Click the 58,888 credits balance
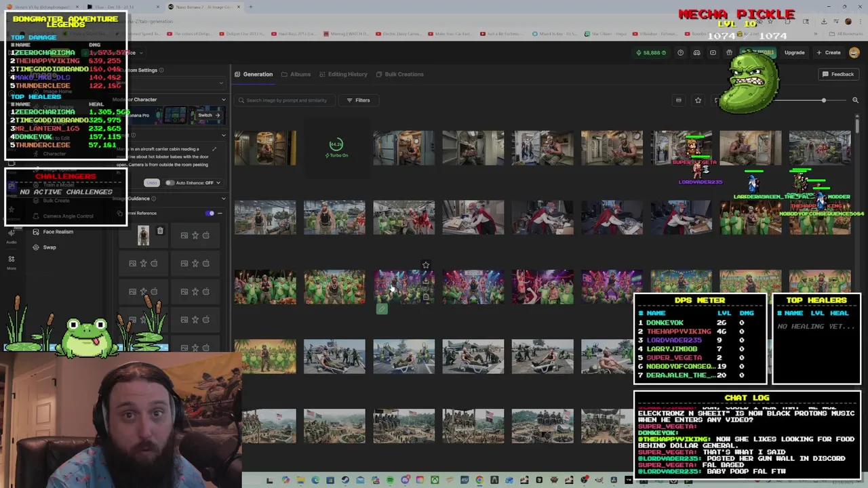This screenshot has height=488, width=868. click(x=651, y=53)
